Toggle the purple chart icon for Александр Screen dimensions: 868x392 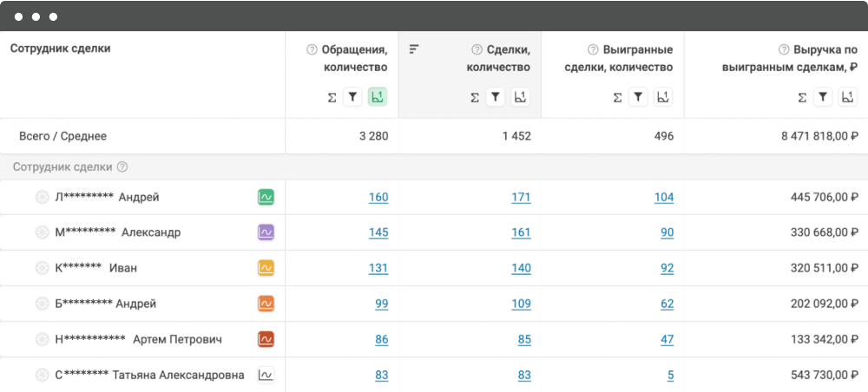(x=266, y=232)
